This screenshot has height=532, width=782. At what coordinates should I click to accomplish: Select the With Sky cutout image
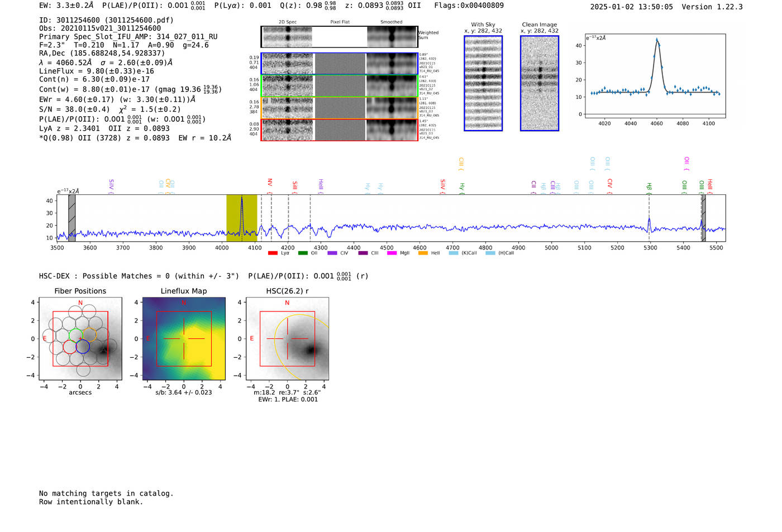click(x=483, y=83)
